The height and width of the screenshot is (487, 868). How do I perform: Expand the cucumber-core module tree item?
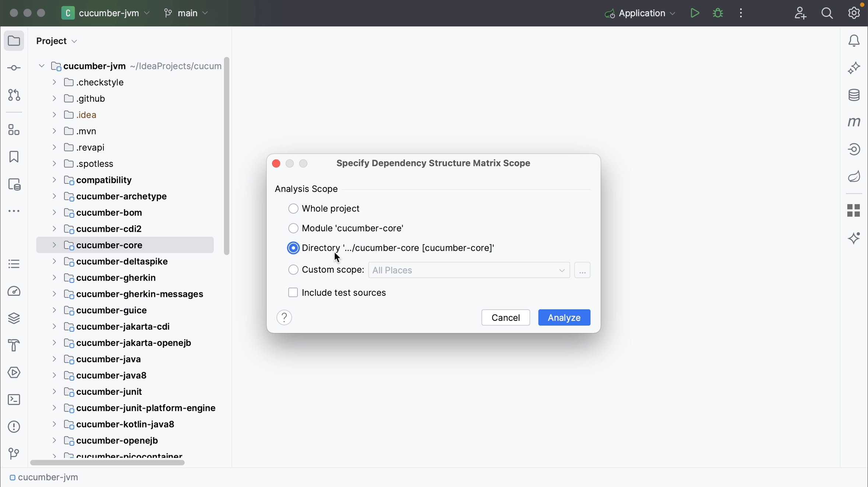[54, 245]
